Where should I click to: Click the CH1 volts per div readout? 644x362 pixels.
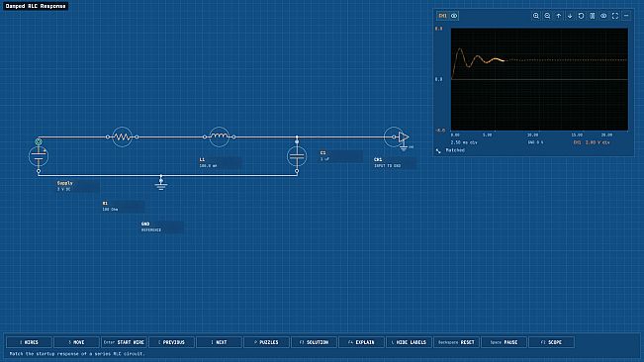592,142
